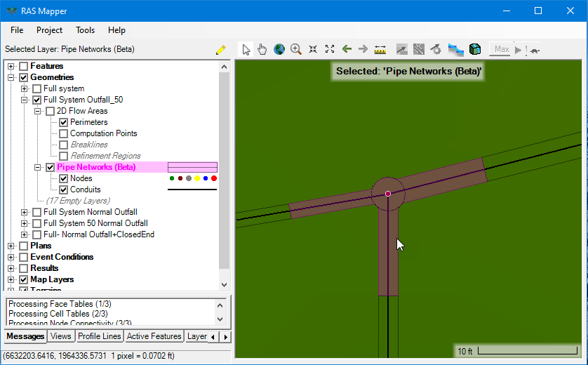Enable the Computation Points checkbox
This screenshot has height=365, width=588.
pyautogui.click(x=64, y=133)
